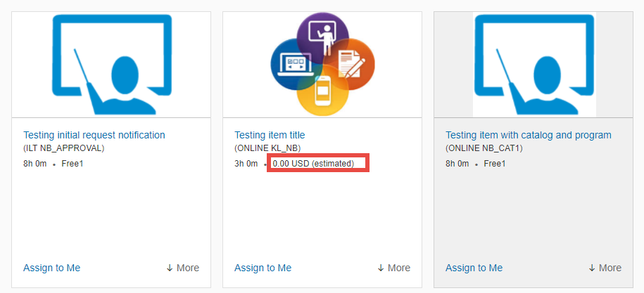Click the (ONLINE KL_NB) subtitle text
644x293 pixels.
click(267, 148)
